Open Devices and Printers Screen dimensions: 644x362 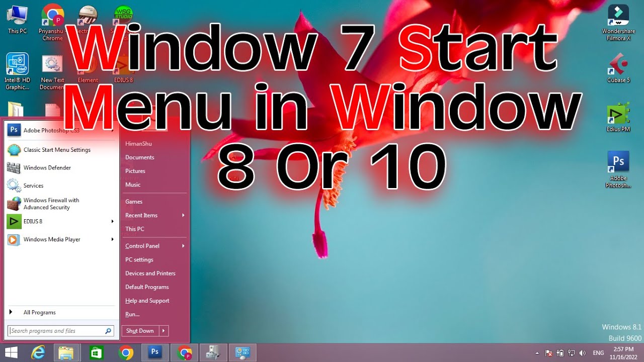(x=150, y=274)
